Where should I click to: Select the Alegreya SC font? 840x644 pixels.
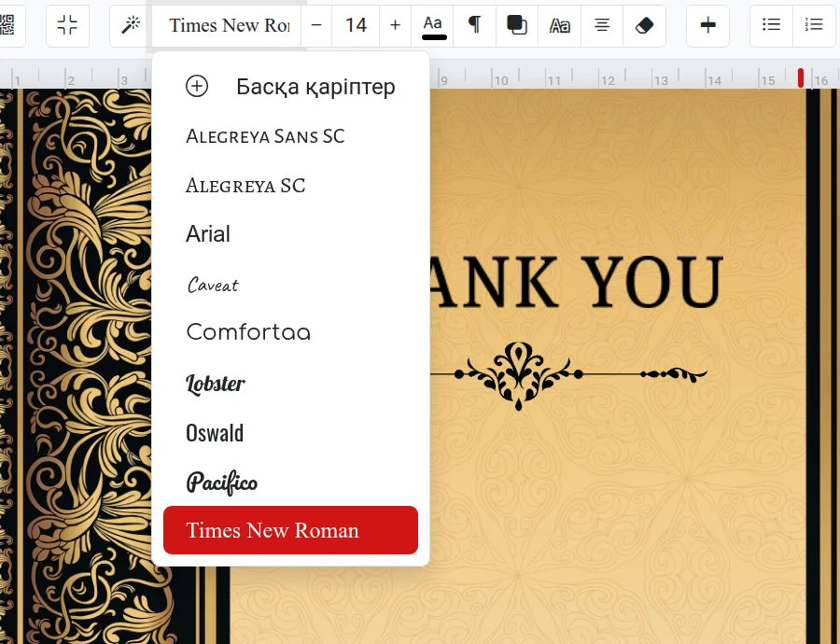(x=291, y=186)
